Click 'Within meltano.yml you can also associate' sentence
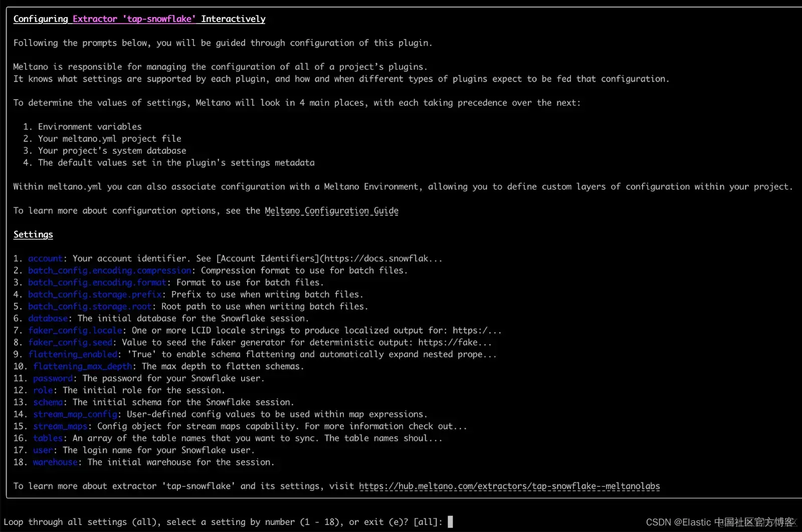The width and height of the screenshot is (802, 532). 403,187
